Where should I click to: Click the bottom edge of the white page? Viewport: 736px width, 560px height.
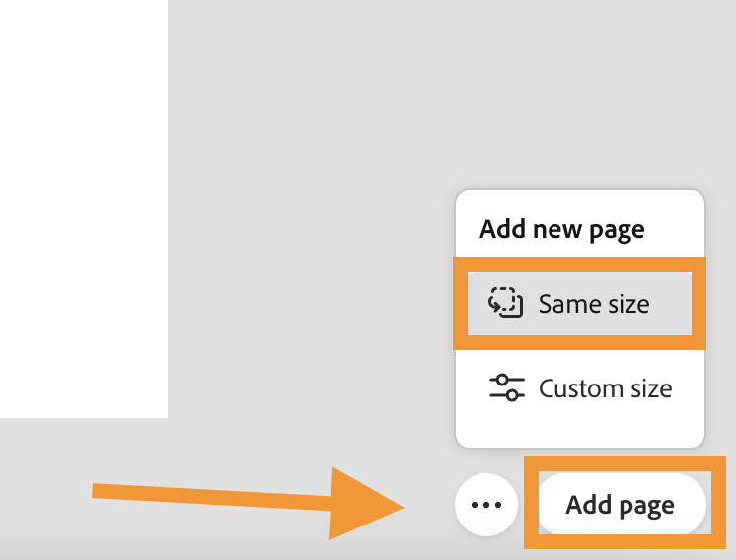[x=83, y=416]
